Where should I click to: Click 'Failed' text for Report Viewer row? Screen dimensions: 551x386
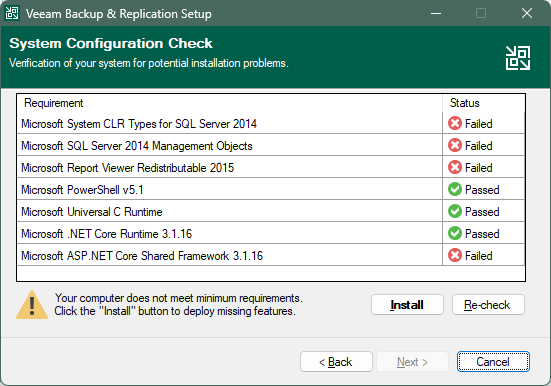479,168
